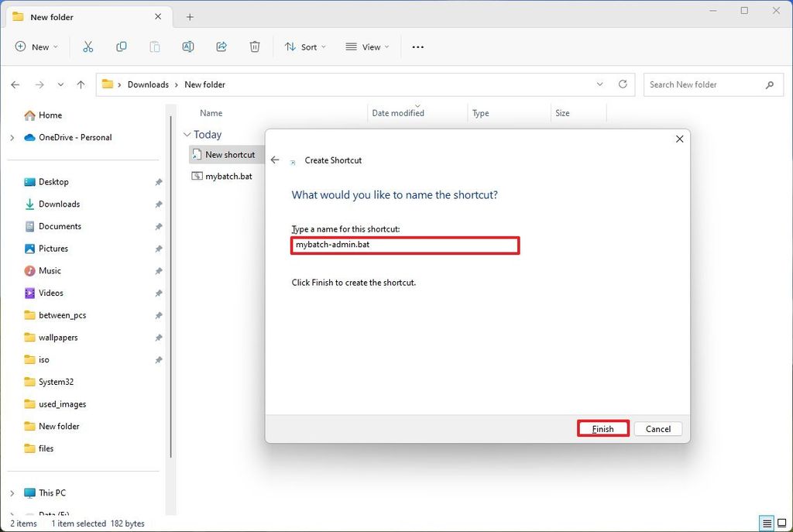Switch to large thumbnails view

tap(783, 523)
